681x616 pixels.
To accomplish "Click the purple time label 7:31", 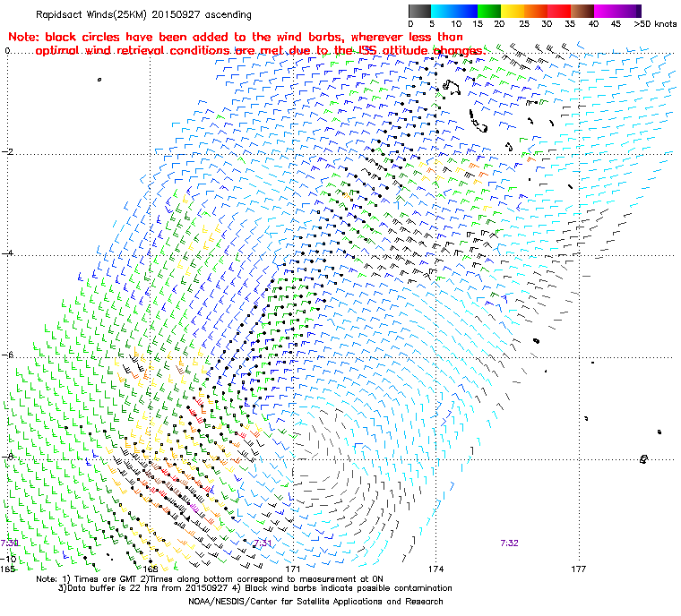I will [x=263, y=543].
